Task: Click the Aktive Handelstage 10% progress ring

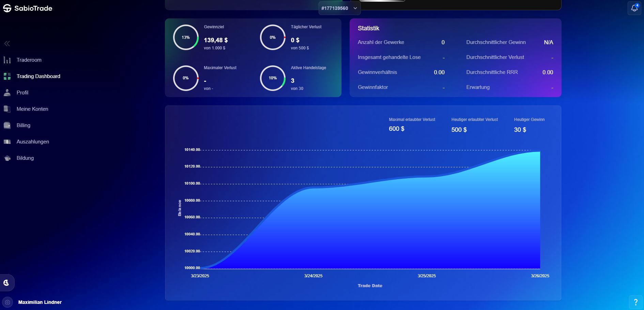Action: tap(273, 78)
